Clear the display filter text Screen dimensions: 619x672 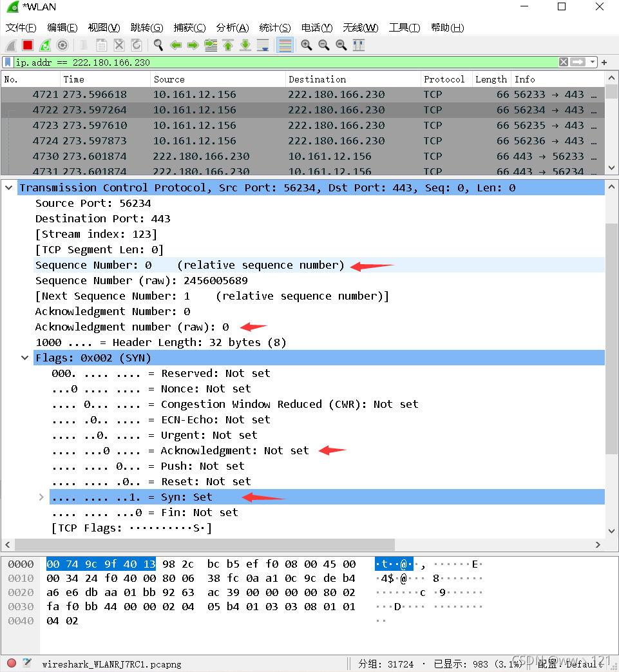pyautogui.click(x=564, y=62)
